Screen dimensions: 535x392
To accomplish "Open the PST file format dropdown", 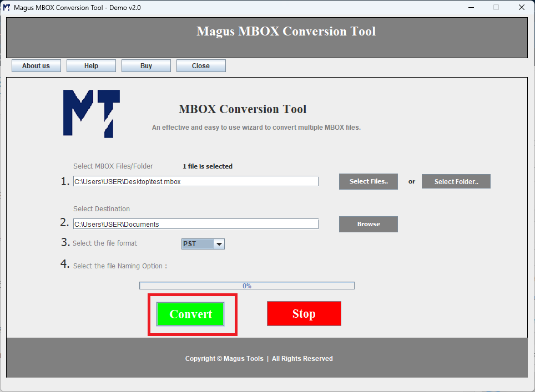I will coord(203,244).
